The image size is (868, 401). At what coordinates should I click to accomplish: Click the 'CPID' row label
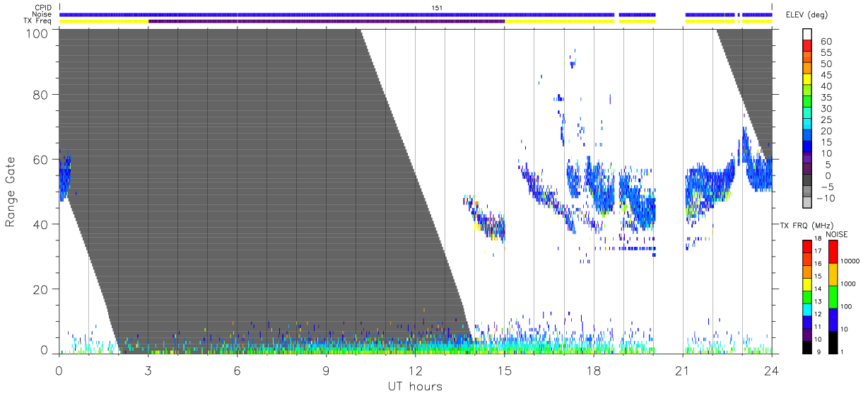(x=42, y=8)
